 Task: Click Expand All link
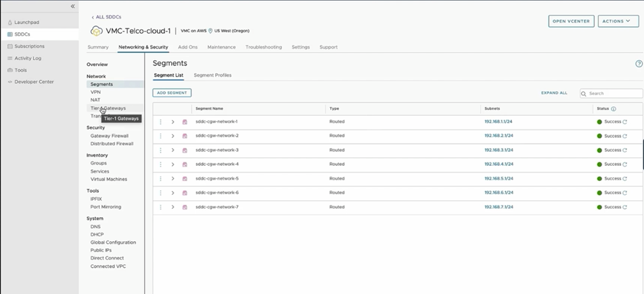[554, 93]
